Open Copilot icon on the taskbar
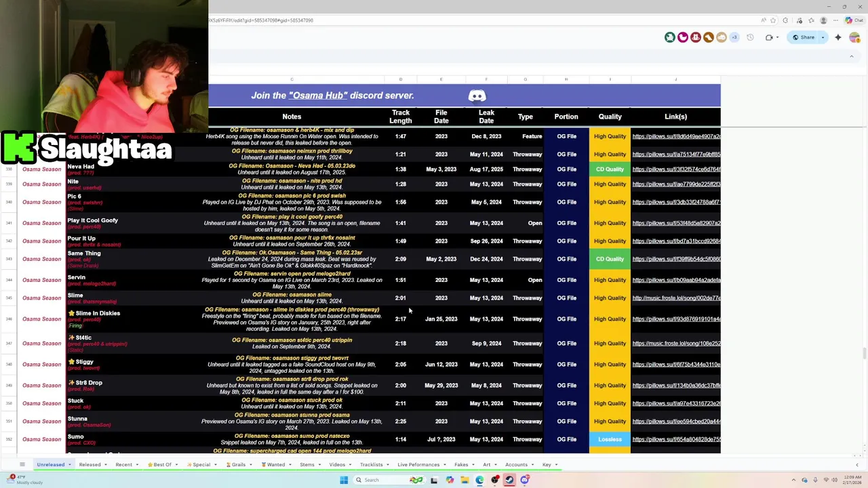This screenshot has width=868, height=488. pos(450,480)
